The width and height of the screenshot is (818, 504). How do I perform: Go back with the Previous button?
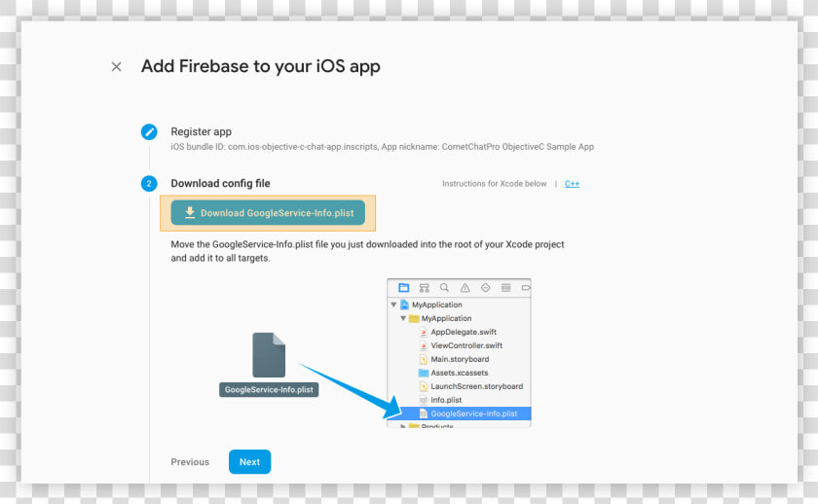(190, 462)
